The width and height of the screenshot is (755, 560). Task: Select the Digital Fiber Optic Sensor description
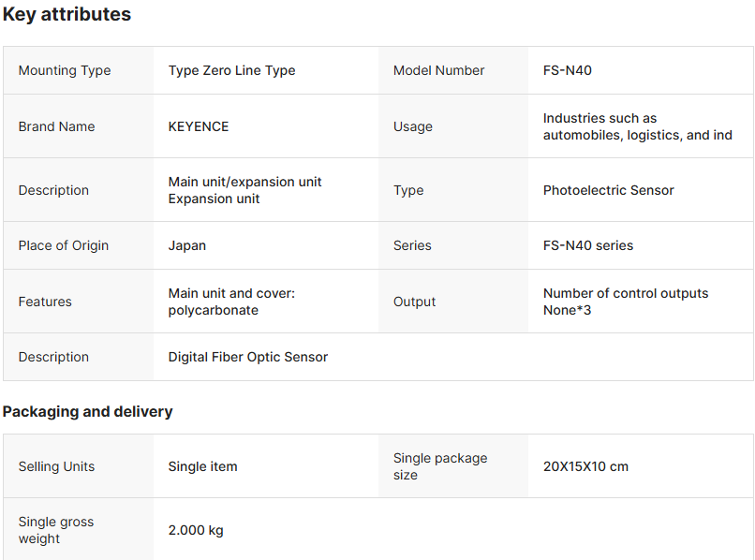pyautogui.click(x=248, y=357)
